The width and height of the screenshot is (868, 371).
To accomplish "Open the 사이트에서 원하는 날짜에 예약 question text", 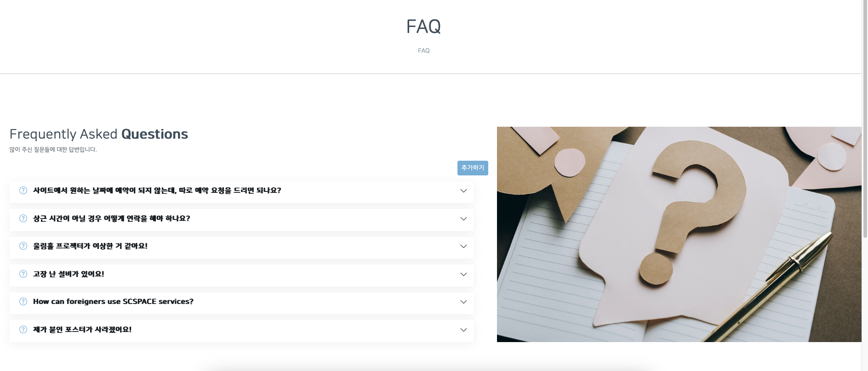I will pyautogui.click(x=157, y=191).
